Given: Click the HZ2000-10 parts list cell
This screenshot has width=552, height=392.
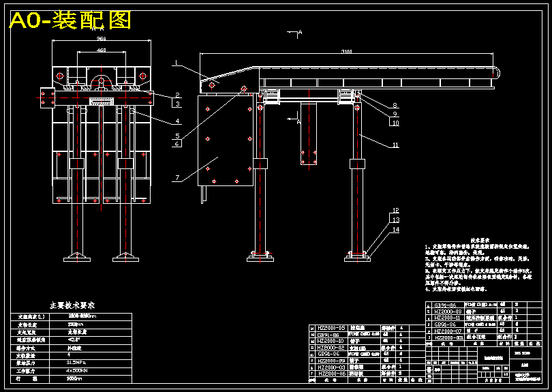Looking at the screenshot, I should (x=331, y=341).
